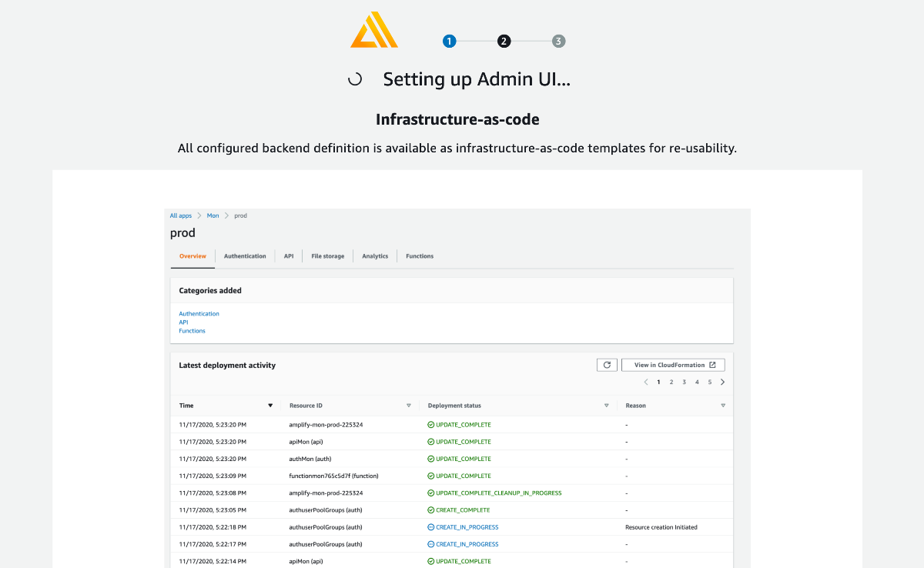Select CREATE_COMPLETE status text
Screen dimensions: 924x568
464,510
